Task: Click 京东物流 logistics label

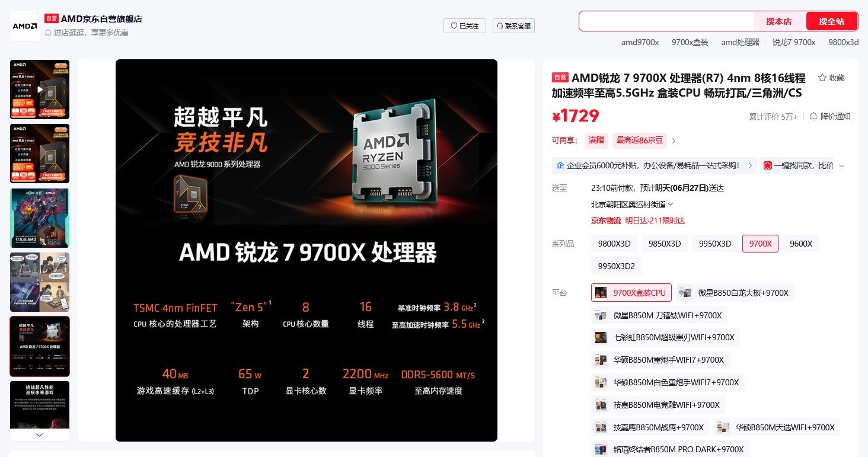Action: tap(606, 220)
